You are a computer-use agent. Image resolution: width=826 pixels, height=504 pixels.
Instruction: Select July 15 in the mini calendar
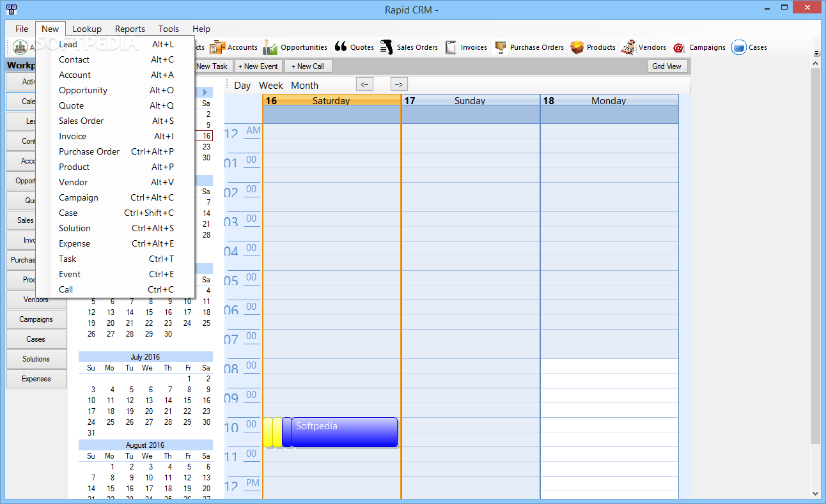pos(189,401)
